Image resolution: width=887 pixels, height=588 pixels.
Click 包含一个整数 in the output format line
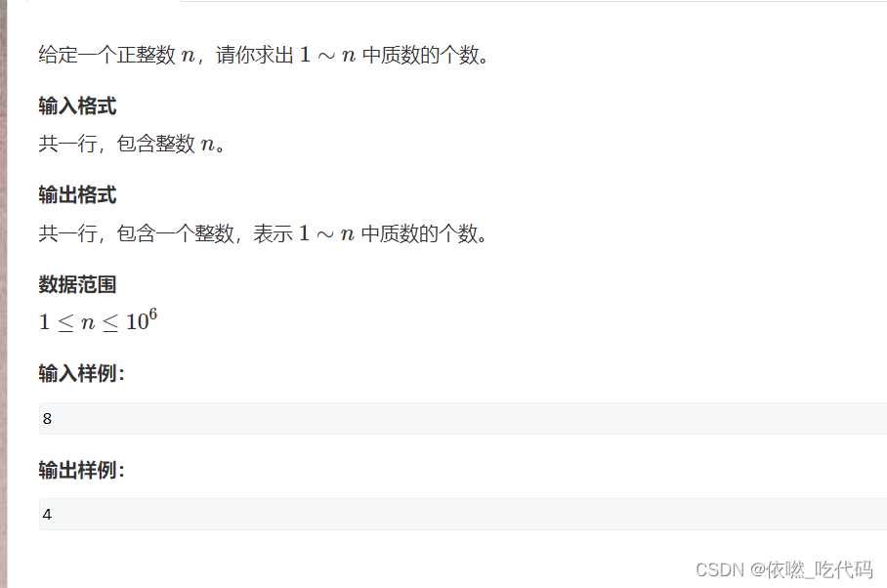tap(176, 232)
